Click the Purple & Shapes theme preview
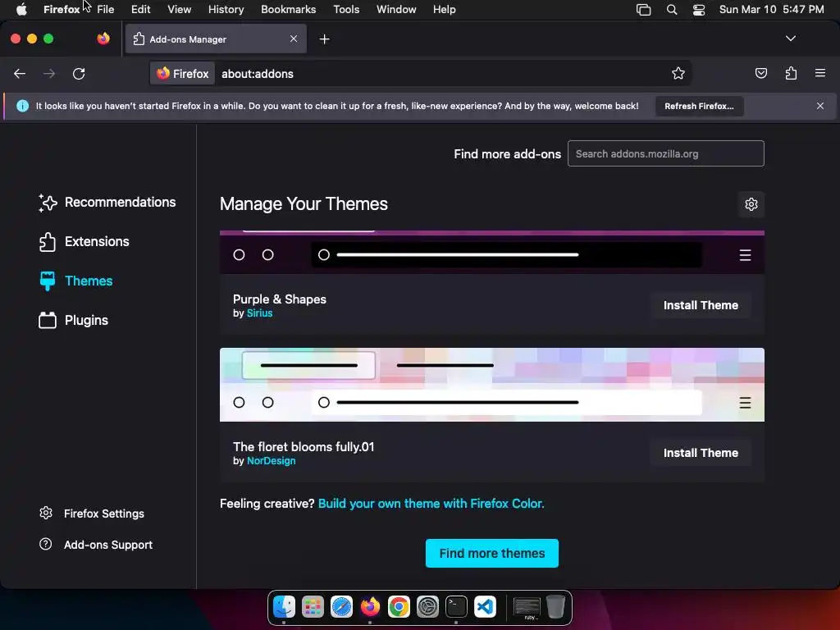The width and height of the screenshot is (840, 630). [x=492, y=253]
